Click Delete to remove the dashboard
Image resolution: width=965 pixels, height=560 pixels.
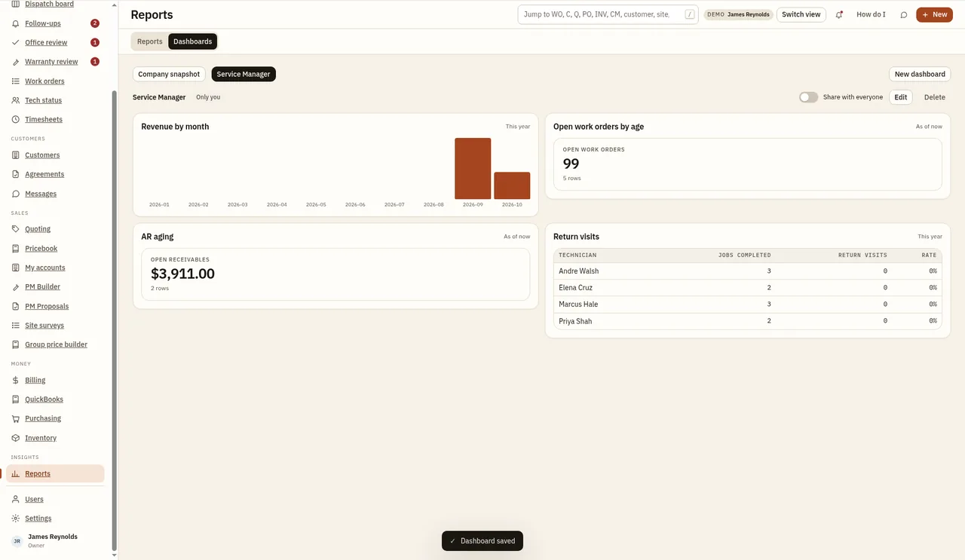935,97
